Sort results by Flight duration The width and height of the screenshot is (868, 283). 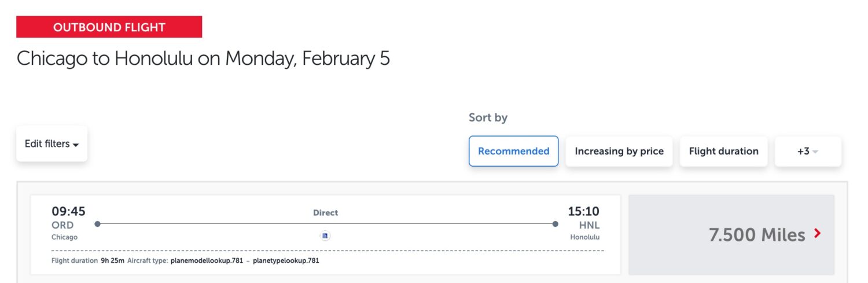(723, 151)
